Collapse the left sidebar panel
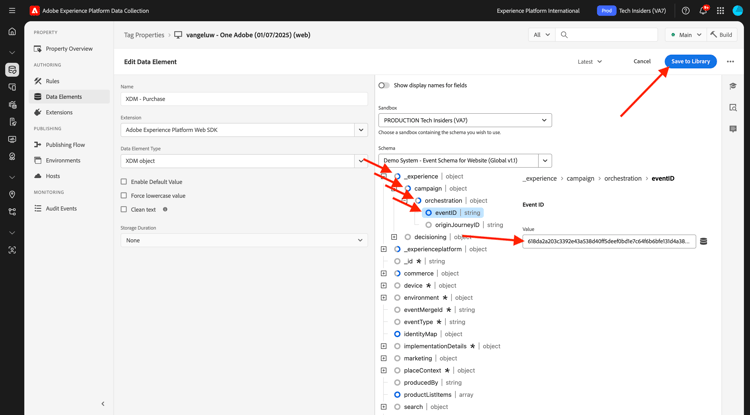 [x=103, y=404]
